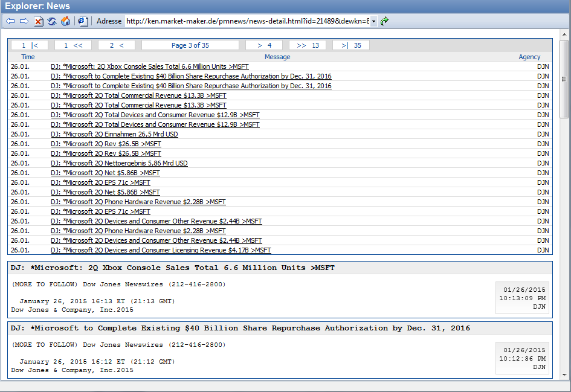The width and height of the screenshot is (571, 392).
Task: Sort by the Time column header
Action: (28, 57)
